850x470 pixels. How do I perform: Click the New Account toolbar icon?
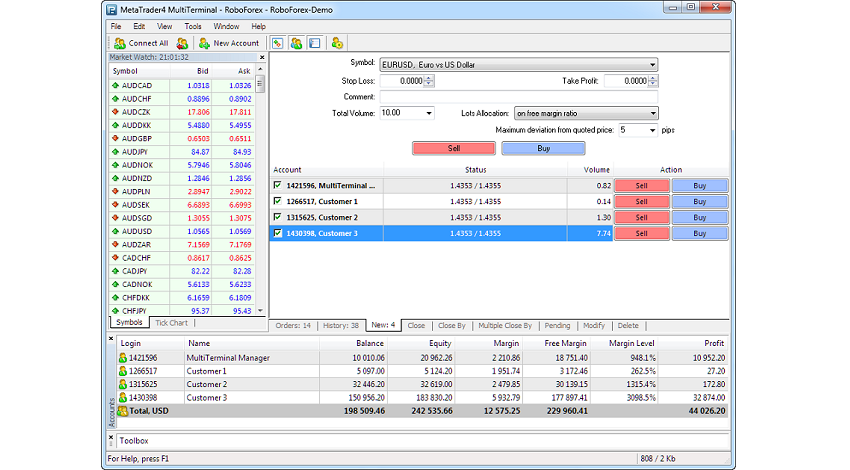[x=204, y=43]
